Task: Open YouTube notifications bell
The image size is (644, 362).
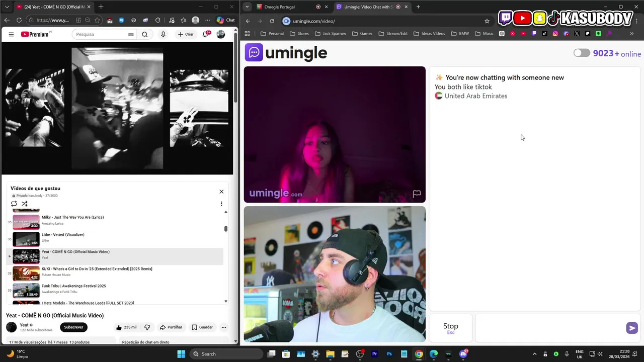Action: (205, 34)
